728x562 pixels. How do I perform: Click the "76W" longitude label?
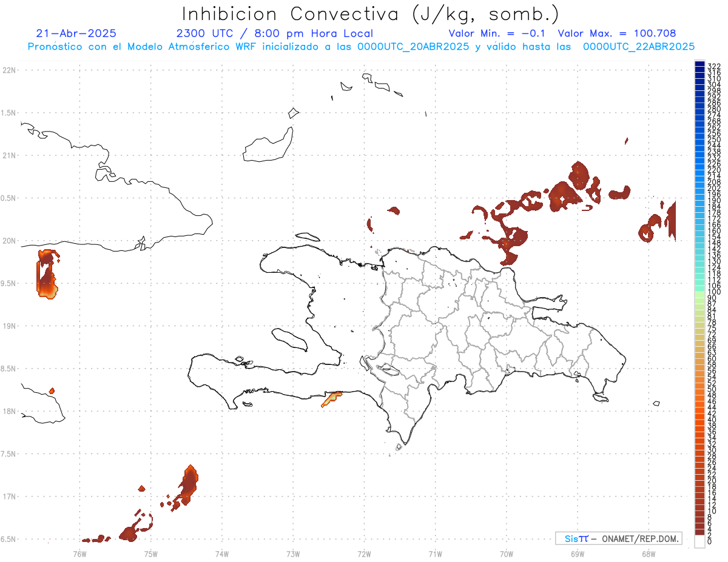coord(79,554)
